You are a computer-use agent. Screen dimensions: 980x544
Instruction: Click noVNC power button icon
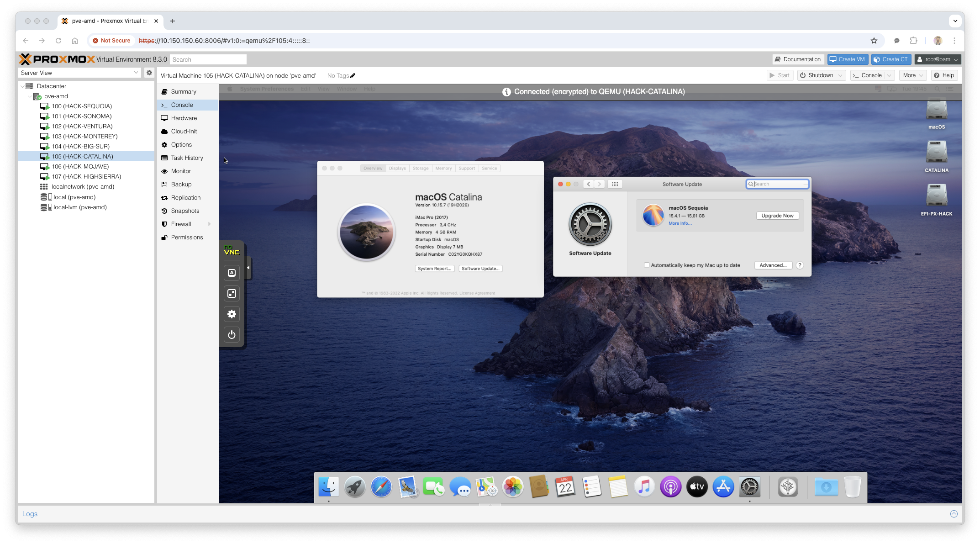[x=232, y=335]
